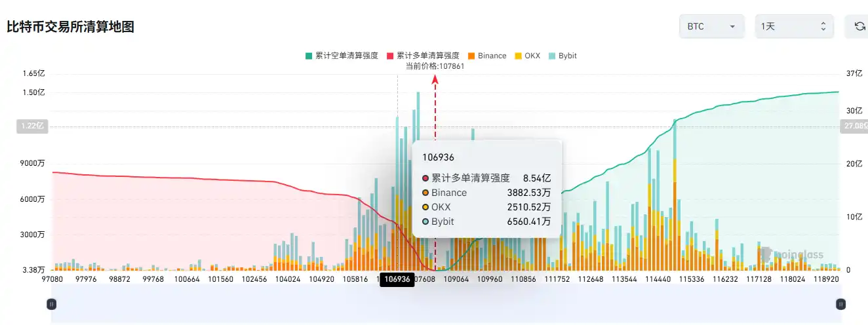Click the 当前价格:107861 label

click(435, 66)
